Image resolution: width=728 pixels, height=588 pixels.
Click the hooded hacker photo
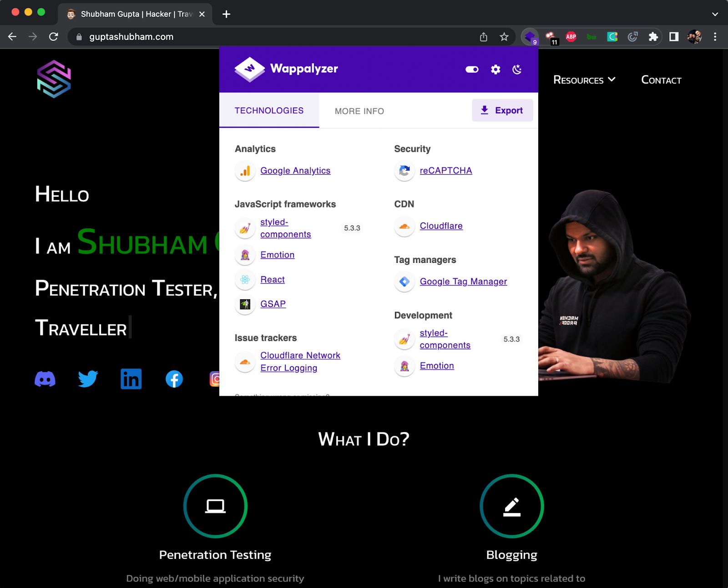pyautogui.click(x=614, y=286)
